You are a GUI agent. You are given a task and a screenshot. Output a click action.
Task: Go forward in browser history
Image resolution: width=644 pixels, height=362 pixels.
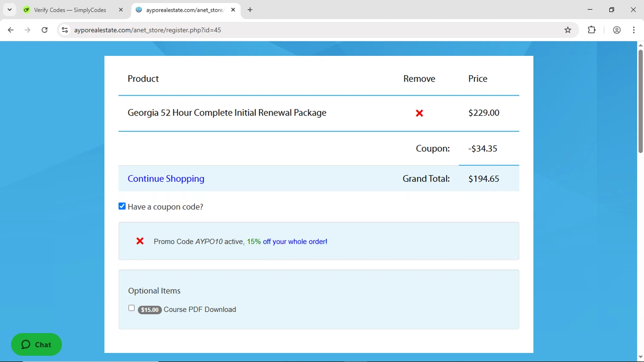(27, 30)
